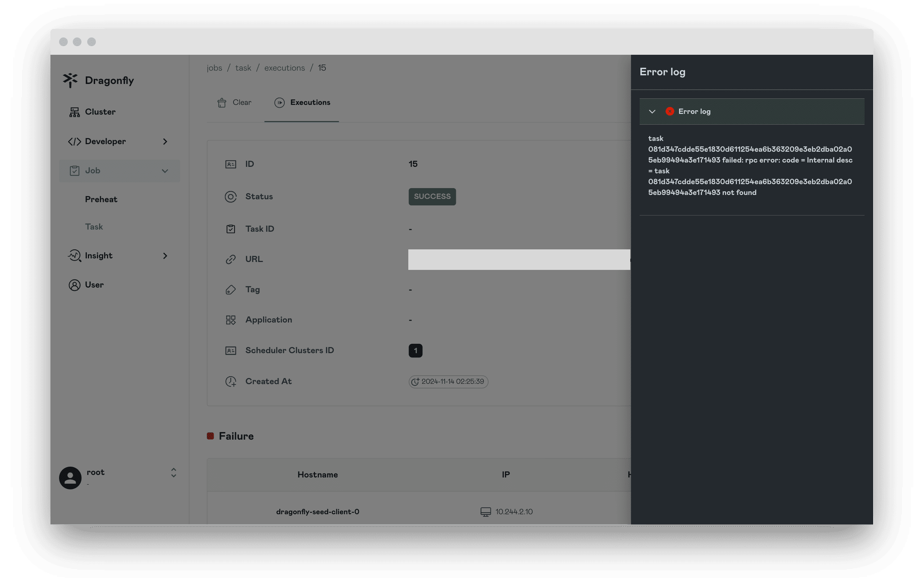Select the User menu item
This screenshot has width=924, height=578.
pyautogui.click(x=119, y=285)
